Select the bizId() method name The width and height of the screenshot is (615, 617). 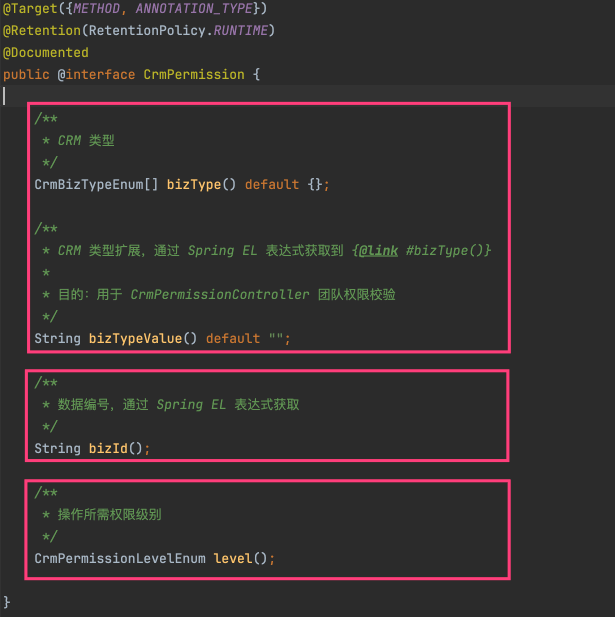[112, 448]
